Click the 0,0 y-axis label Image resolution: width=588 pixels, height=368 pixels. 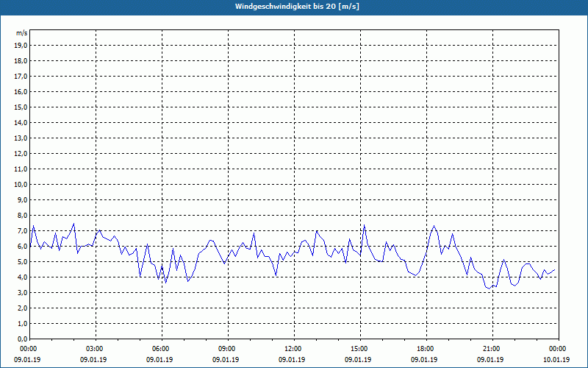click(22, 339)
